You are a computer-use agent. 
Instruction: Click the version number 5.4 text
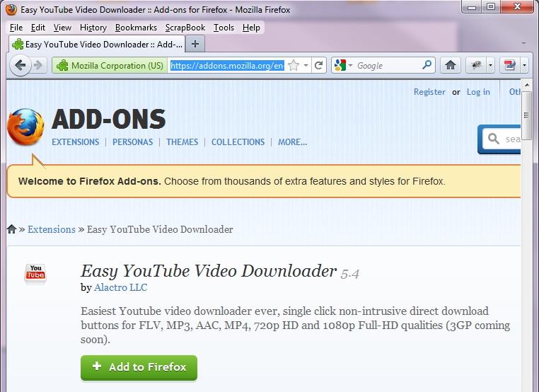tap(350, 274)
